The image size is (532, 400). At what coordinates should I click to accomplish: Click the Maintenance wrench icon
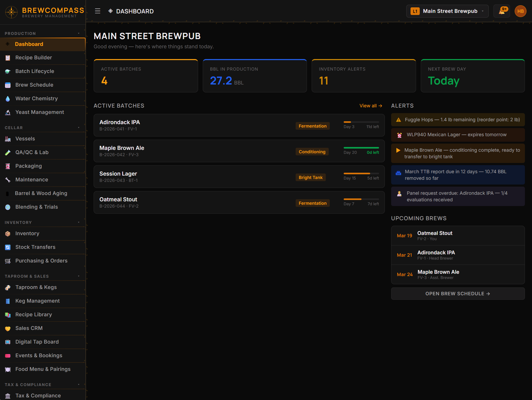pos(8,180)
